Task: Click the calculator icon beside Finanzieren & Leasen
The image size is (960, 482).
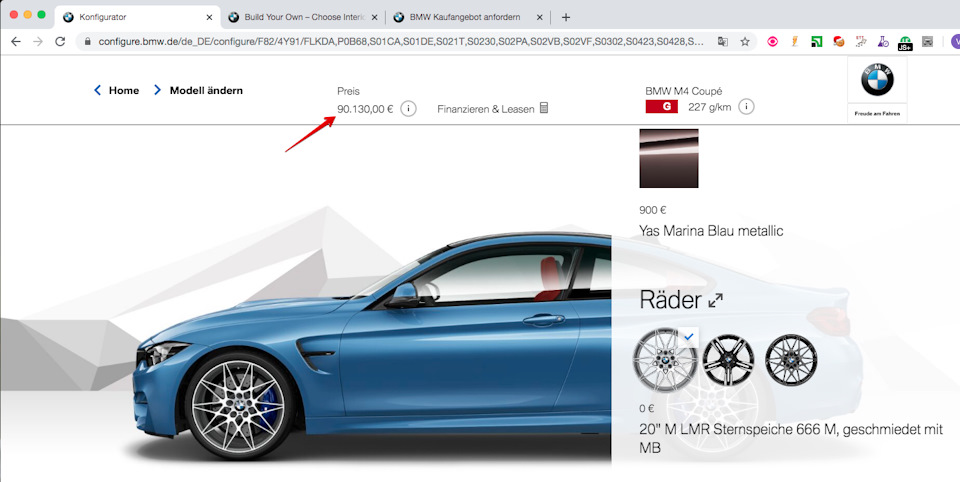Action: coord(544,108)
